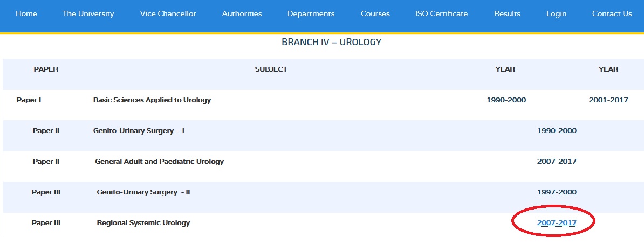Viewport: 644px width, 244px height.
Task: Open The University menu
Action: (88, 13)
